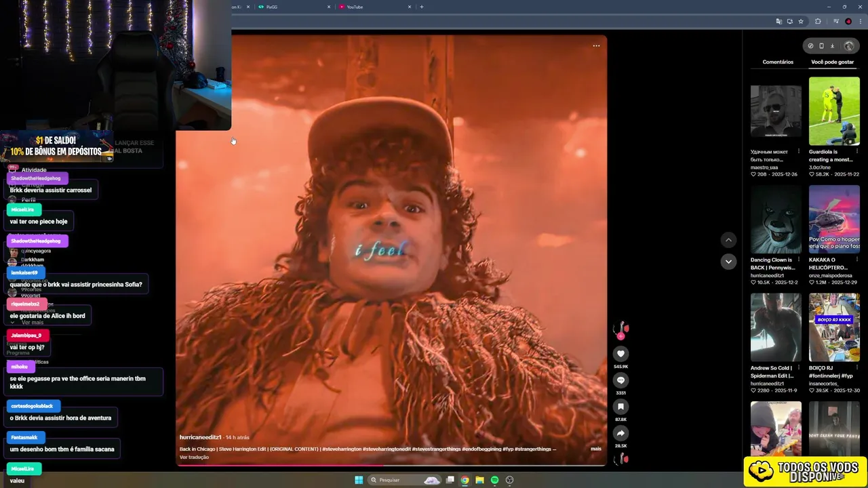This screenshot has height=488, width=868.
Task: Click Todos os VODs disponíveis banner
Action: (x=806, y=472)
